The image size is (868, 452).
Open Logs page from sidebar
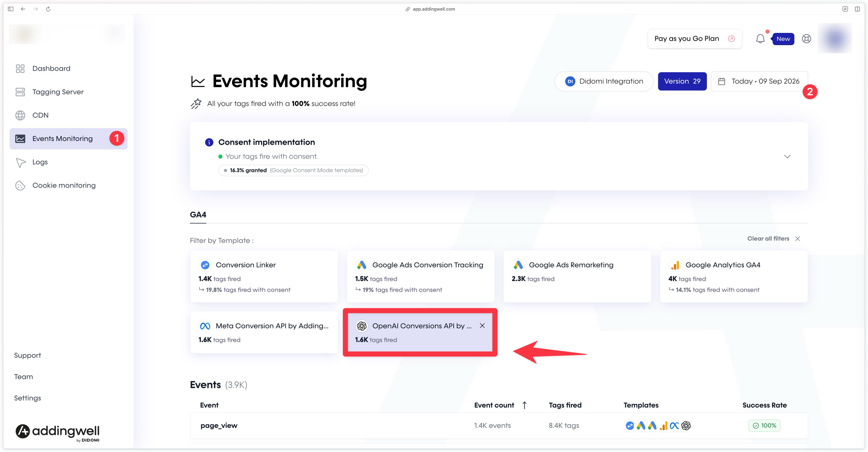[x=68, y=162]
